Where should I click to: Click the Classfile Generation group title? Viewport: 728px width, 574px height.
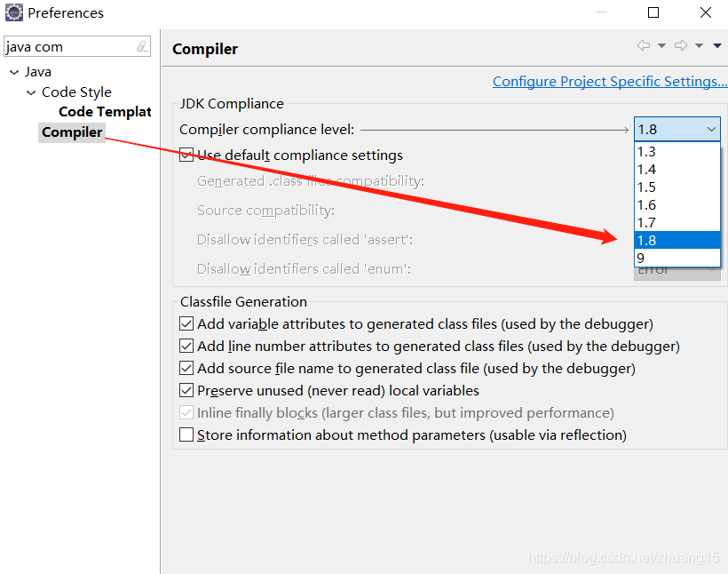243,302
